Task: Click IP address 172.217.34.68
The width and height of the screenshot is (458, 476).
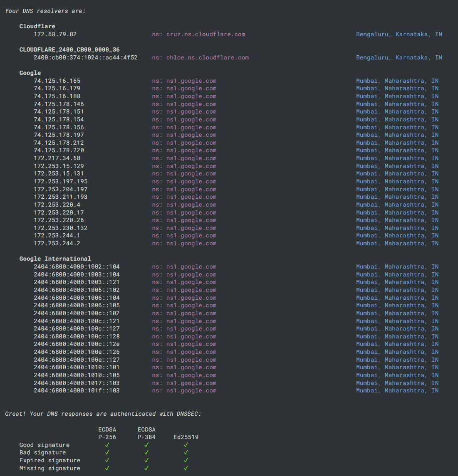Action: point(57,158)
